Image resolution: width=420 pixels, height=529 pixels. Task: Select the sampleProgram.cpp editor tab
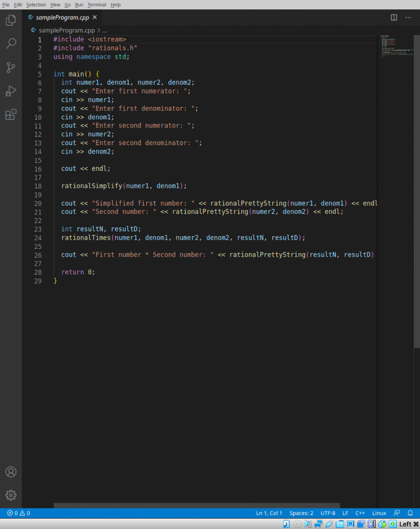(x=61, y=17)
